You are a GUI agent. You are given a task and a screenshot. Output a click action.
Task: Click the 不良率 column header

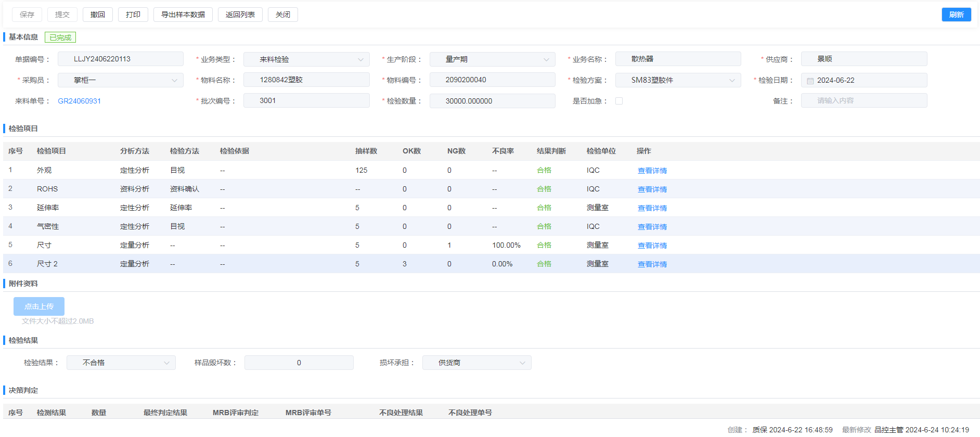pos(503,151)
